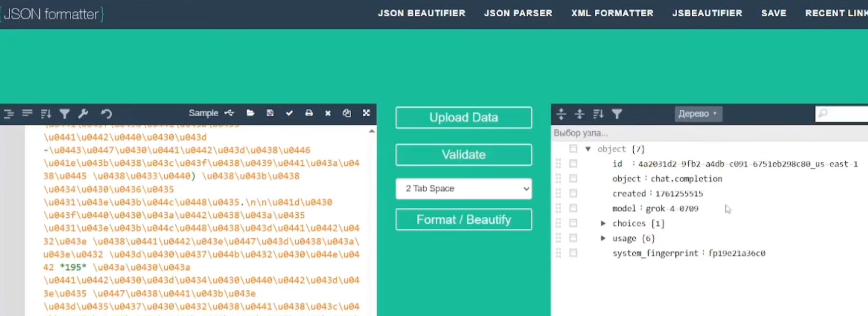Screen dimensions: 868x316
Task: Print the JSON using the printer icon
Action: (309, 113)
